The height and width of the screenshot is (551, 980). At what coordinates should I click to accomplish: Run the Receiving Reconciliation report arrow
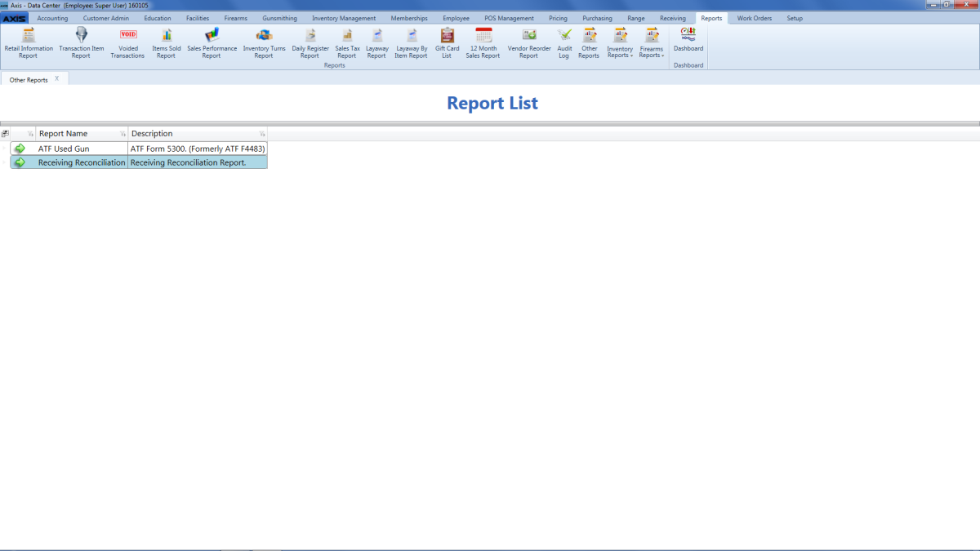tap(20, 162)
